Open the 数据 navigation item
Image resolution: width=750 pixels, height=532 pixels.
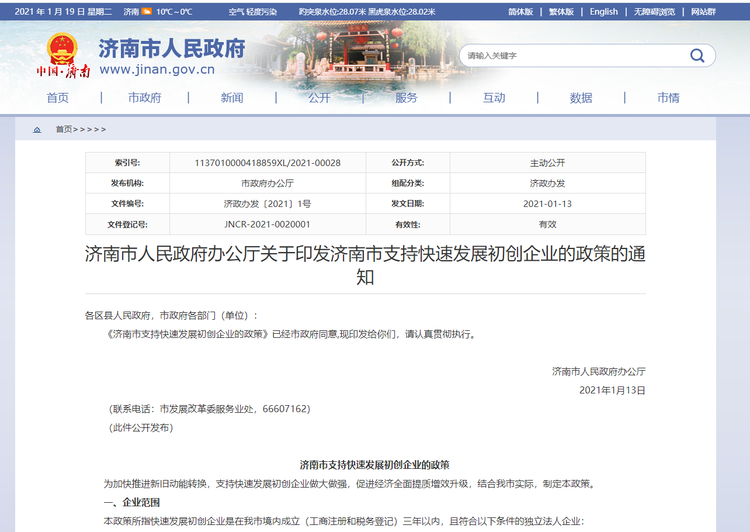(581, 98)
